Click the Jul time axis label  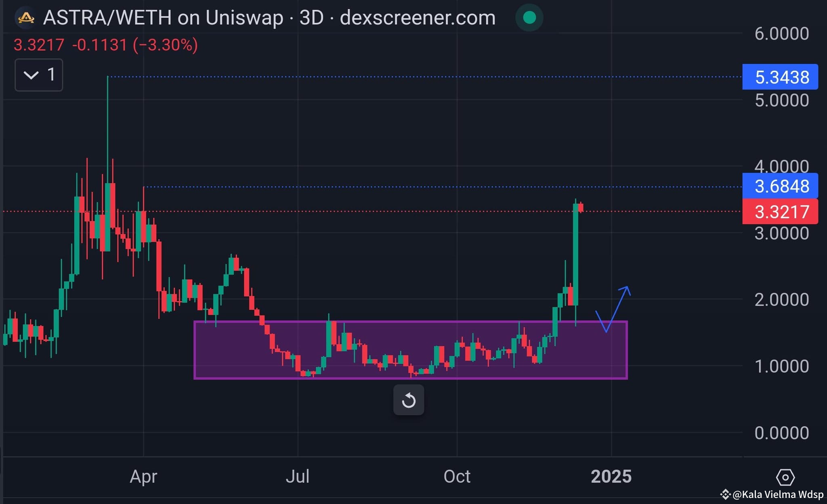click(298, 477)
